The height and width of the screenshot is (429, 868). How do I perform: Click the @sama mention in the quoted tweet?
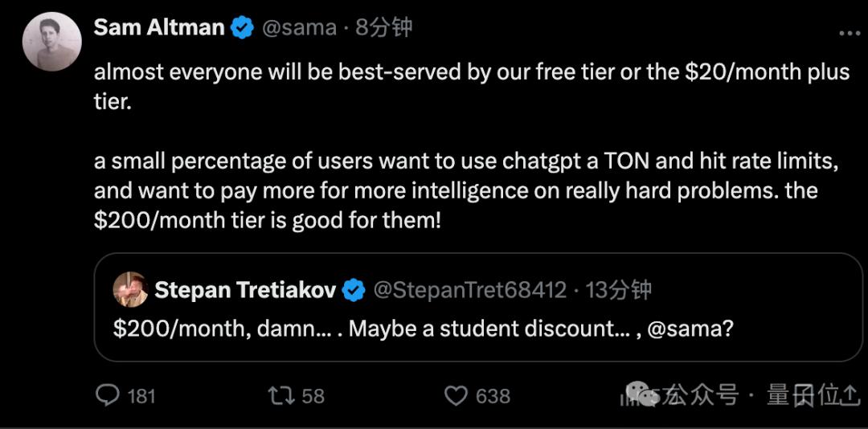(679, 329)
